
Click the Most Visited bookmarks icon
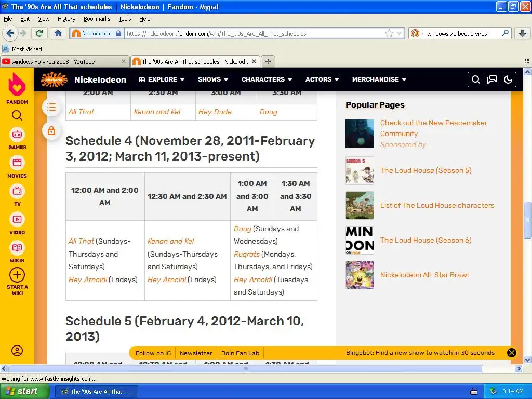(5, 49)
